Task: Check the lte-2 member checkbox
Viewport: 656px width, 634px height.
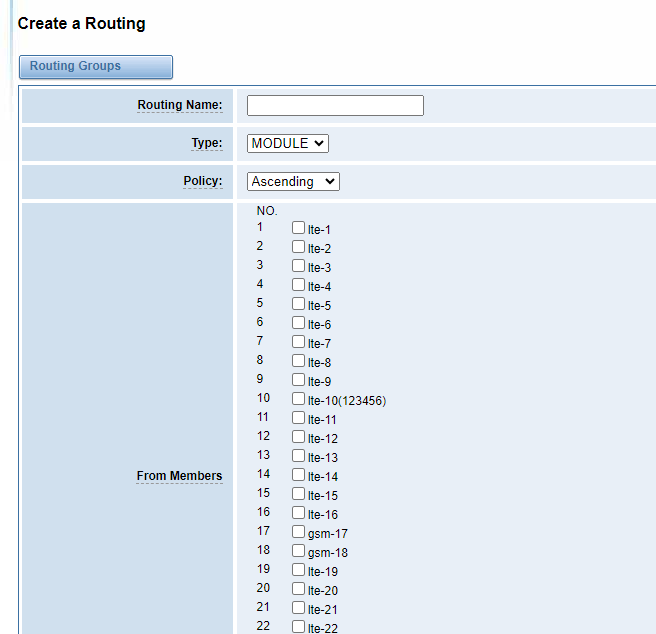Action: (x=298, y=246)
